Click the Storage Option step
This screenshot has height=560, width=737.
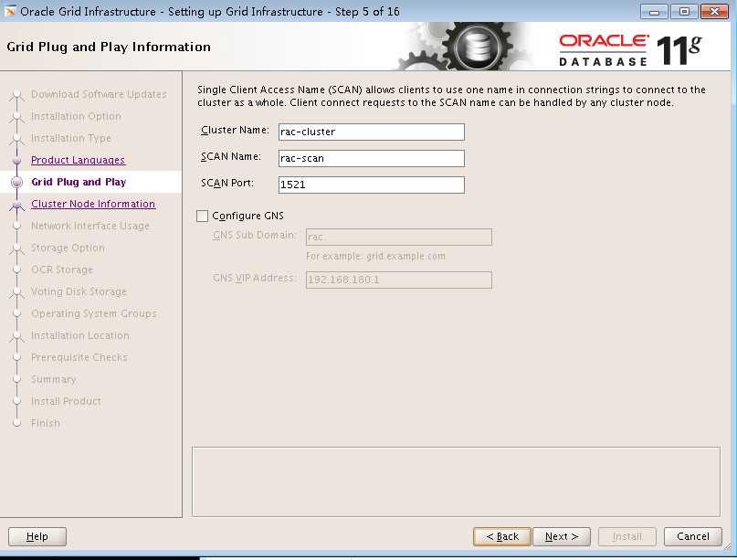(x=68, y=248)
